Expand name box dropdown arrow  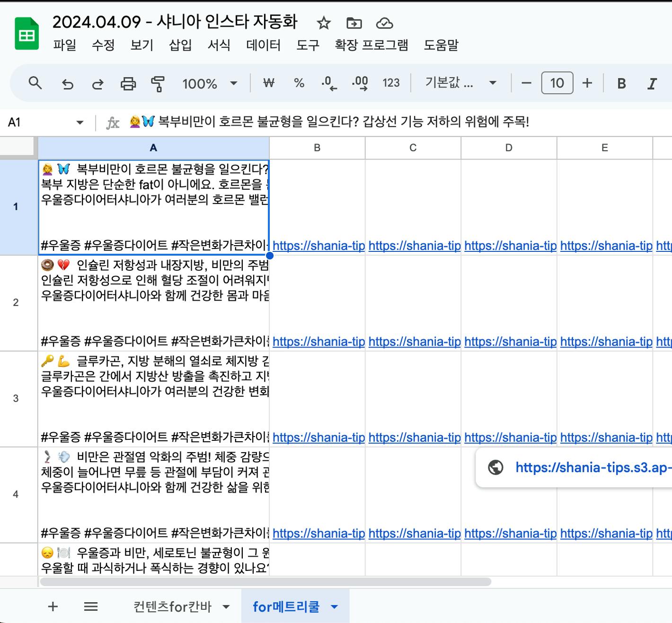click(x=80, y=123)
